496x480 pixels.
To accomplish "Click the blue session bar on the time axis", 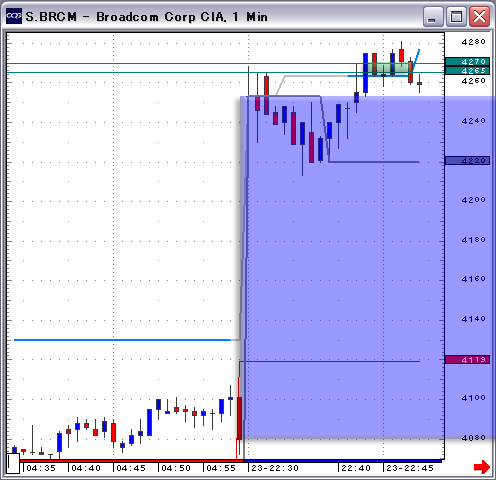I will 343,461.
